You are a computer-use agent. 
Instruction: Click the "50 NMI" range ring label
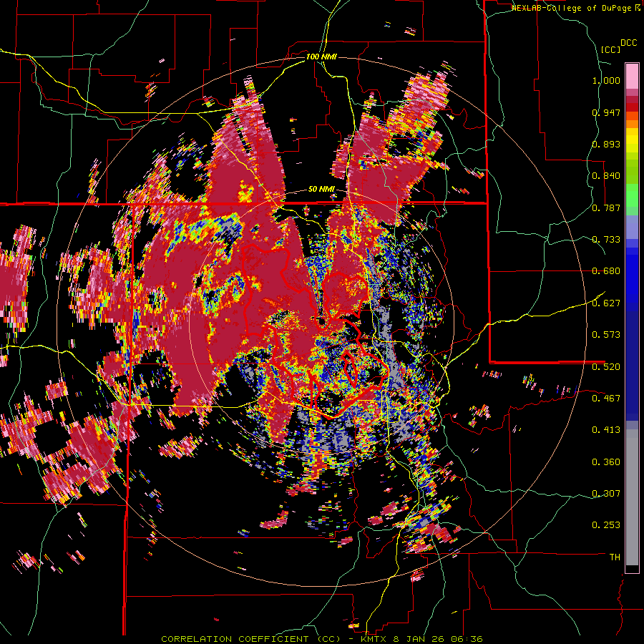click(321, 190)
